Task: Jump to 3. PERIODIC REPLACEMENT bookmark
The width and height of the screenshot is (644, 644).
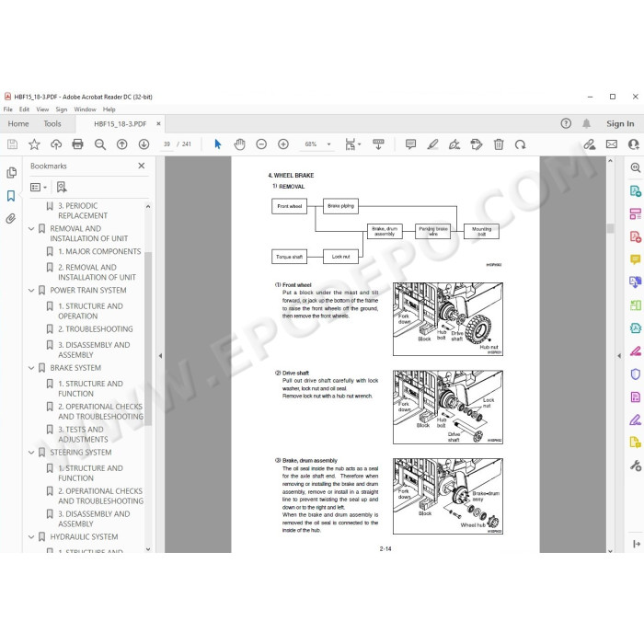Action: (83, 211)
